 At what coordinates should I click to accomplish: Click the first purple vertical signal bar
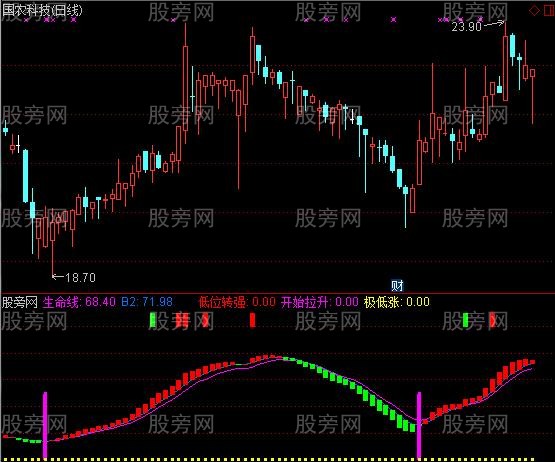(x=45, y=425)
